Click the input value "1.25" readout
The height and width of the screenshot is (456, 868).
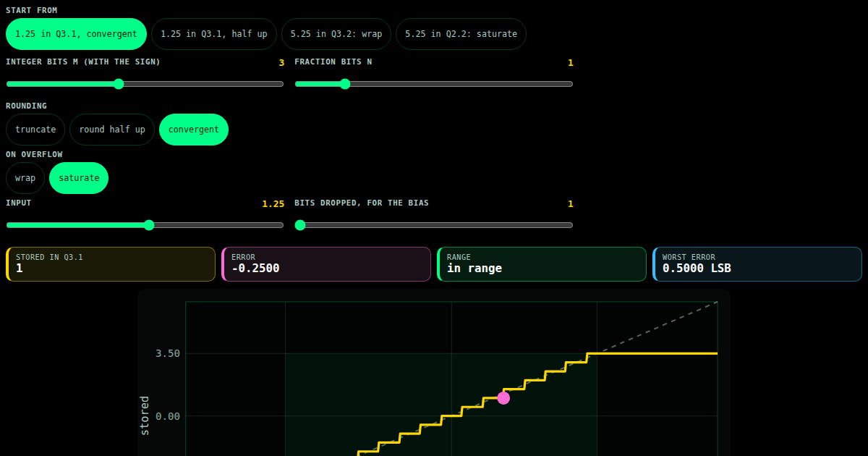point(273,204)
